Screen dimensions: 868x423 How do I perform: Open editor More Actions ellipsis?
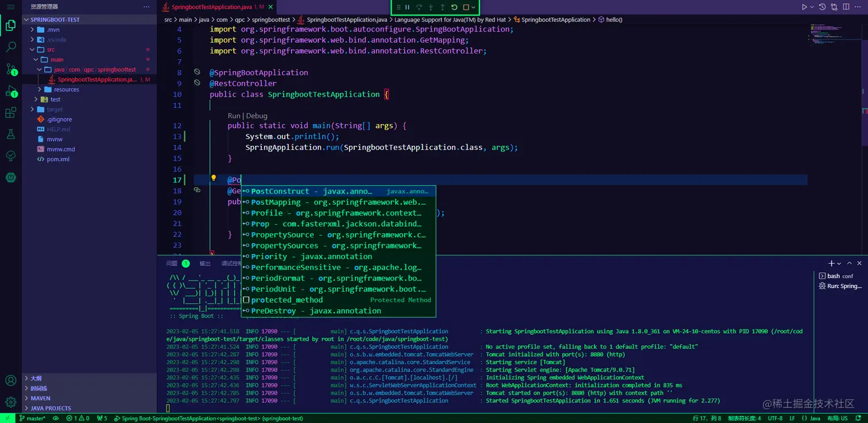[x=859, y=7]
